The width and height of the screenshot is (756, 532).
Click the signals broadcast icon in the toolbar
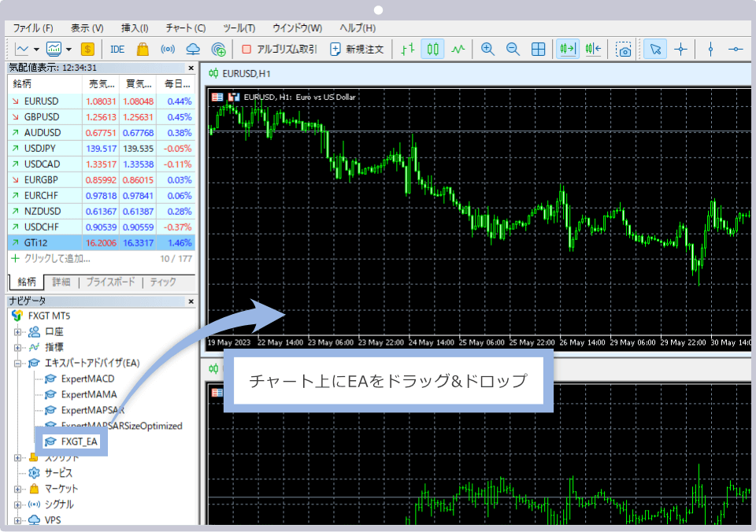point(168,49)
